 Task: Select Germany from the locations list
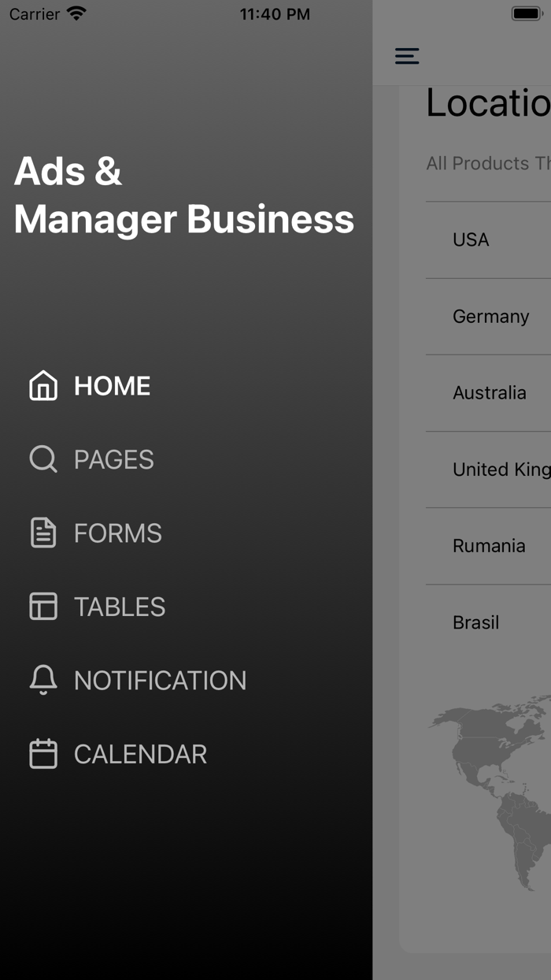click(x=490, y=316)
